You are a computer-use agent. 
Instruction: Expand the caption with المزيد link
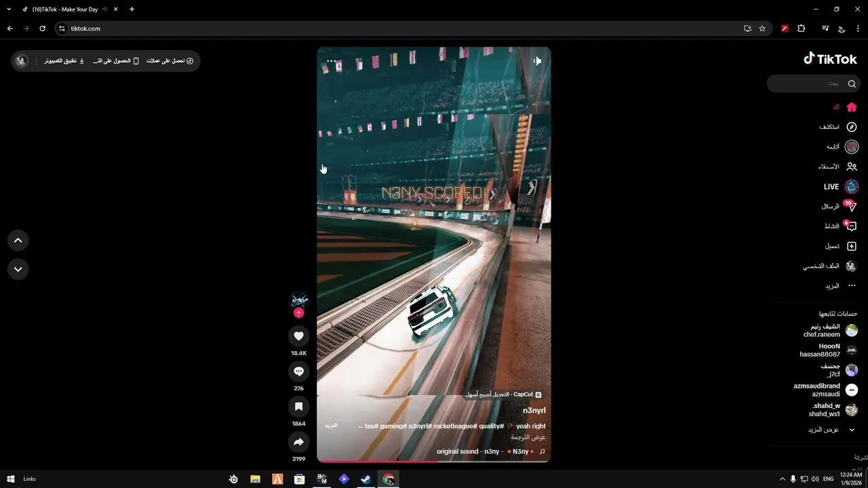[331, 426]
